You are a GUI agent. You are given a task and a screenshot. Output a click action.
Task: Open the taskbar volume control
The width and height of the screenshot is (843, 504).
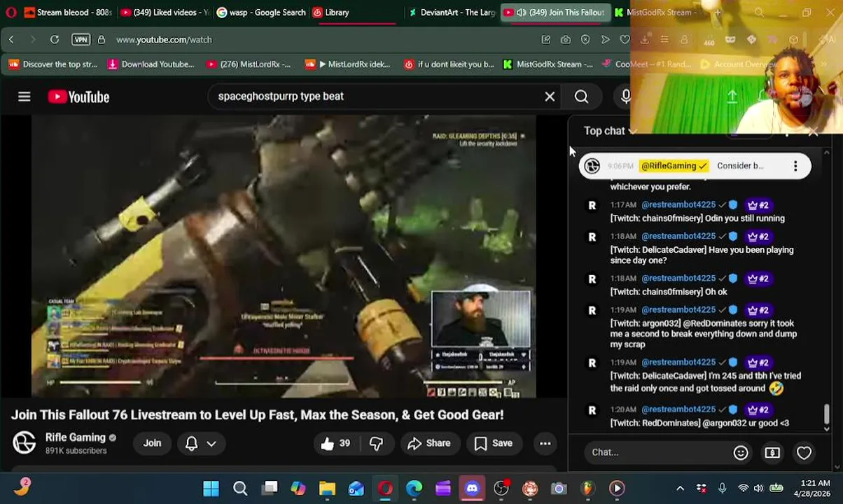point(758,489)
